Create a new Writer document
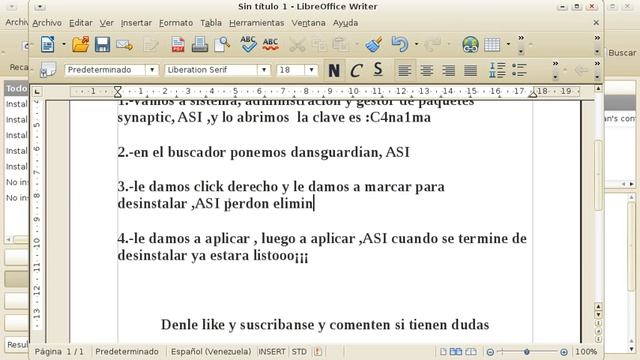 (48, 44)
